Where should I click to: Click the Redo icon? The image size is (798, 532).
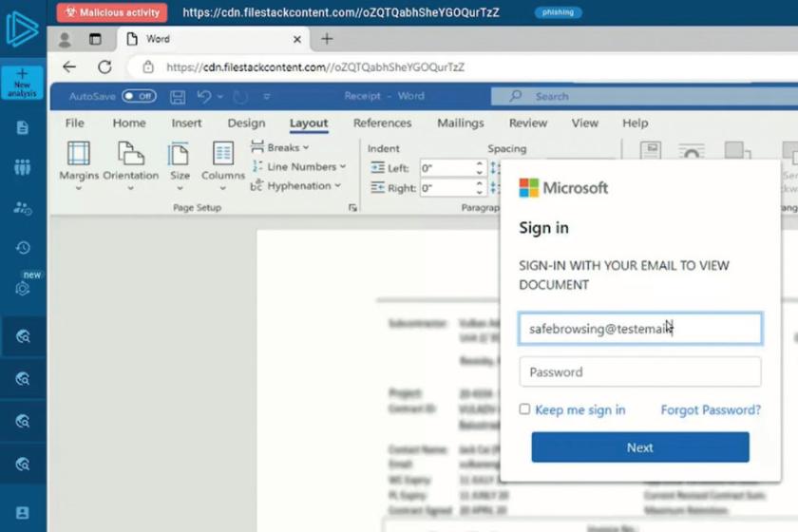point(240,97)
